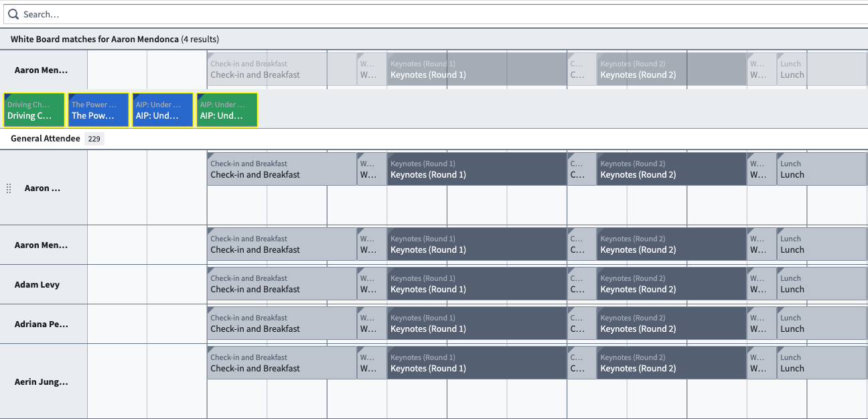The image size is (868, 419).
Task: Click the Lunch event in Aerin Jung…'s row
Action: click(821, 363)
